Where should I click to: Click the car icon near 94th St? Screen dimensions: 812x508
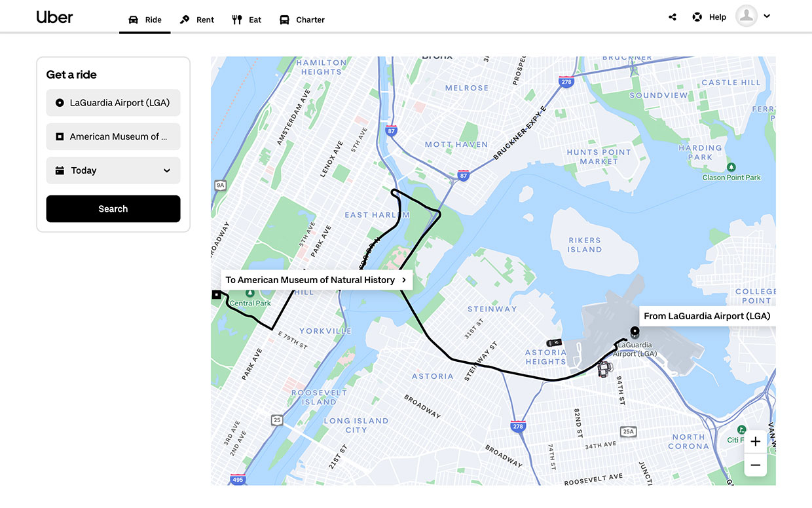pyautogui.click(x=605, y=368)
